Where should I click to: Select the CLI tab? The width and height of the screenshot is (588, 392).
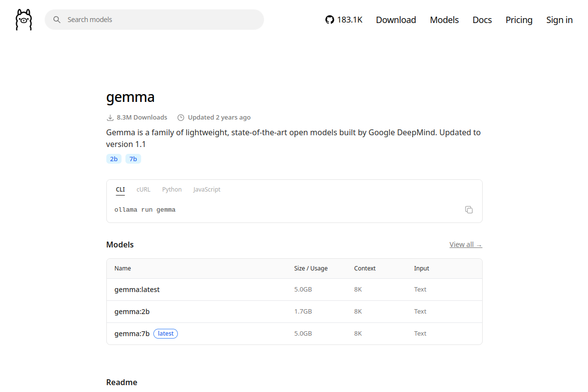[121, 190]
